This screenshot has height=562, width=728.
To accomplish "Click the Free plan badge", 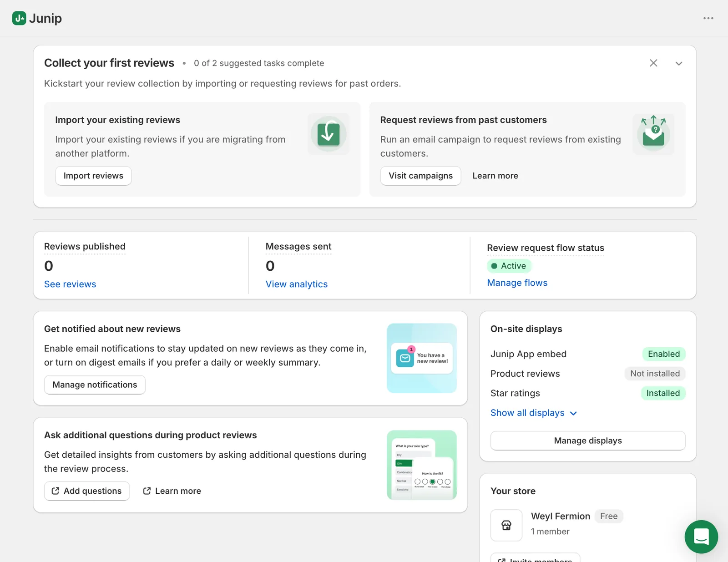I will coord(609,516).
